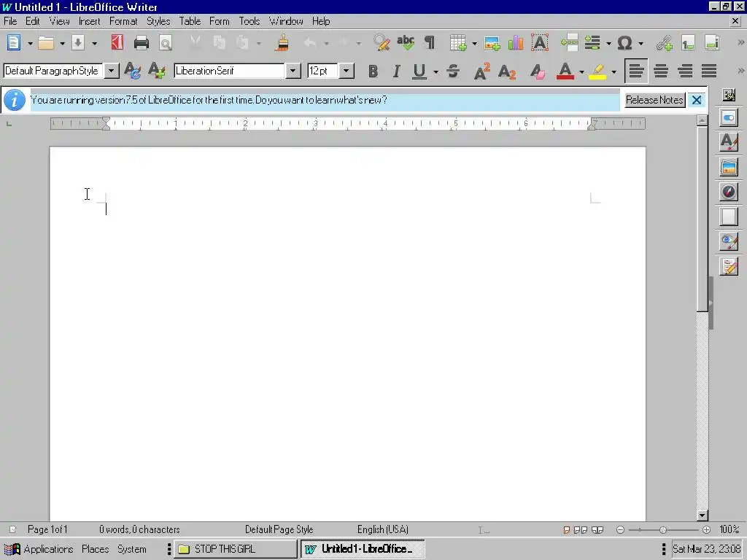Open the highlighting color dropdown arrow
This screenshot has width=747, height=560.
point(614,72)
